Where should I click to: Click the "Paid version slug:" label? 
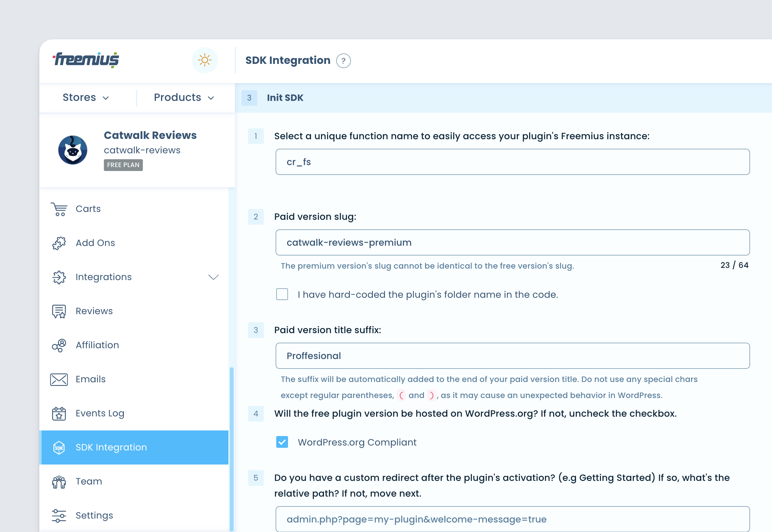coord(315,217)
